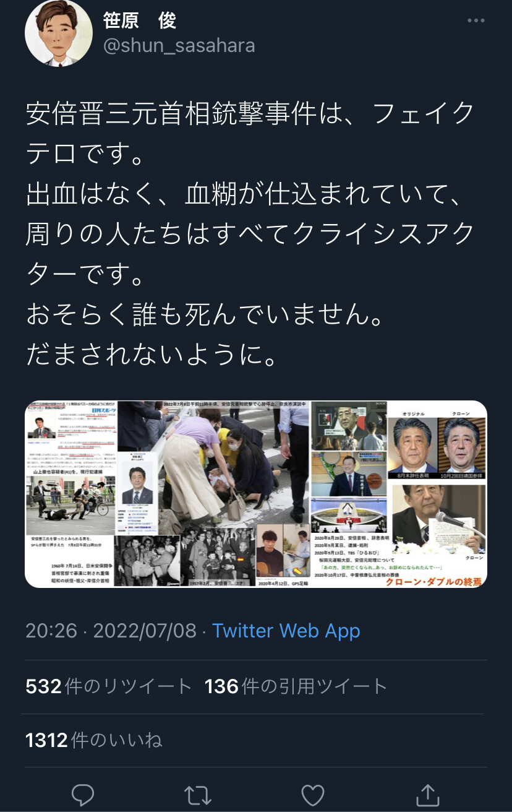This screenshot has width=512, height=812.
Task: View the 1312 件のいいね list
Action: point(94,740)
